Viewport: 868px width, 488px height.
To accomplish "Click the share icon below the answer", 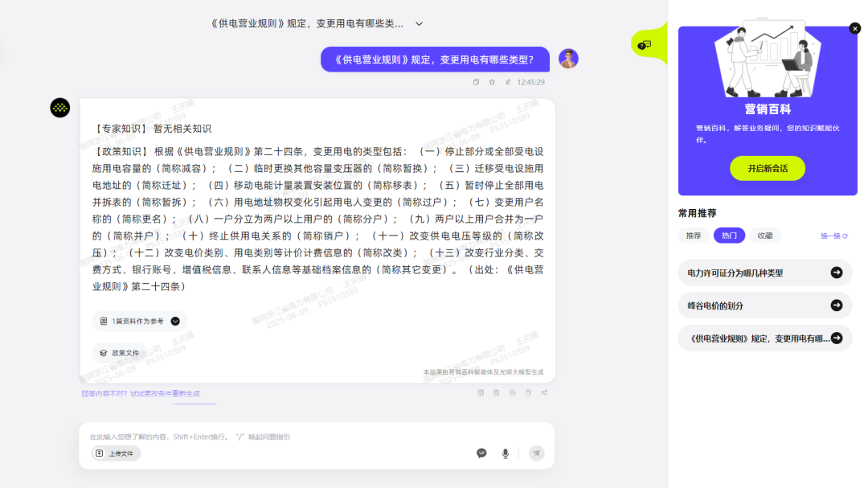I will tap(544, 393).
